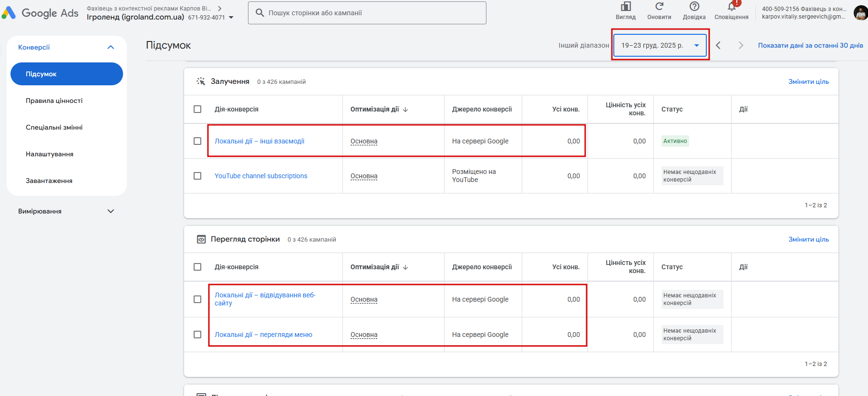Show data for last 30 days link
Image resolution: width=868 pixels, height=396 pixels.
pos(810,45)
